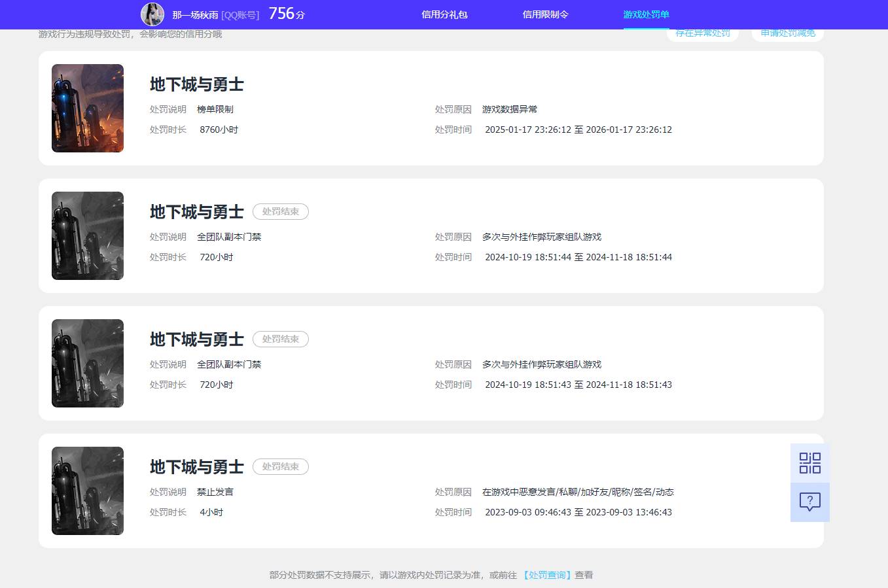Image resolution: width=888 pixels, height=588 pixels.
Task: Click 处罚结束 badge on the 禁止发言 record
Action: [280, 467]
